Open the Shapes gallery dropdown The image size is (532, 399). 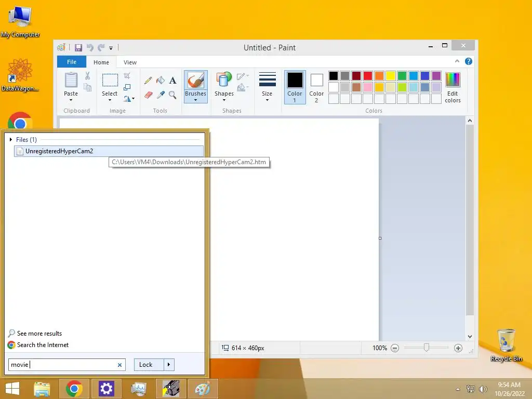coord(224,100)
